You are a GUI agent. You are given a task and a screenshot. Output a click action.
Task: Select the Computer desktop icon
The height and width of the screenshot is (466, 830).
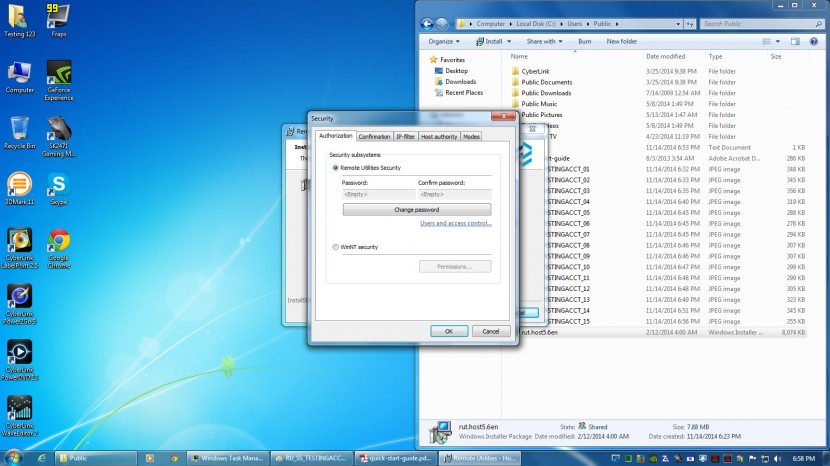tap(19, 77)
